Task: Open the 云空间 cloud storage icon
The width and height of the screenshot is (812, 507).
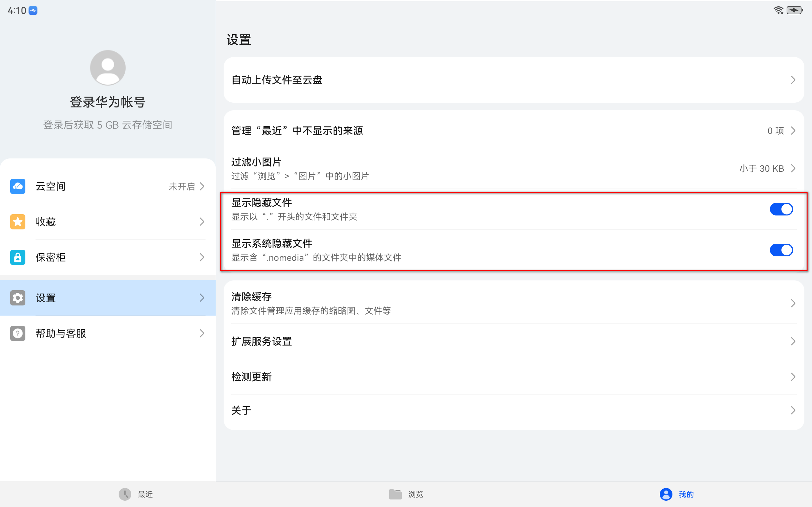Action: [17, 186]
